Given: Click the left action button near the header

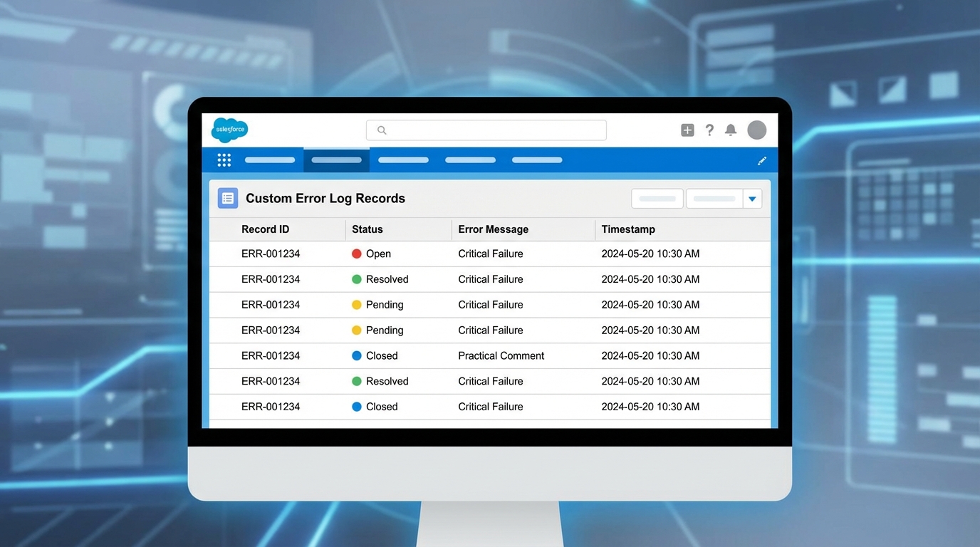Looking at the screenshot, I should 657,199.
